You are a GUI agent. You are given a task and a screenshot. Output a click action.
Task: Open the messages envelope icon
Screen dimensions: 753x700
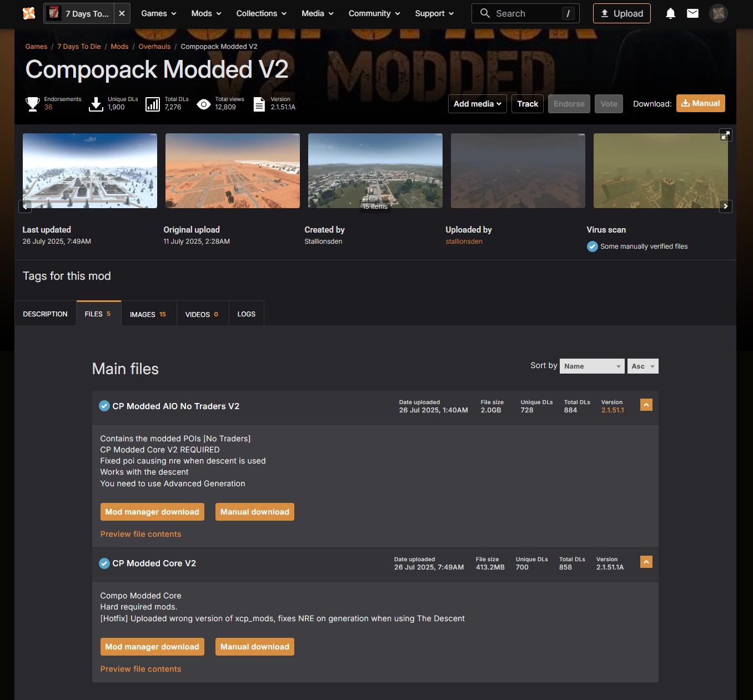pyautogui.click(x=692, y=13)
